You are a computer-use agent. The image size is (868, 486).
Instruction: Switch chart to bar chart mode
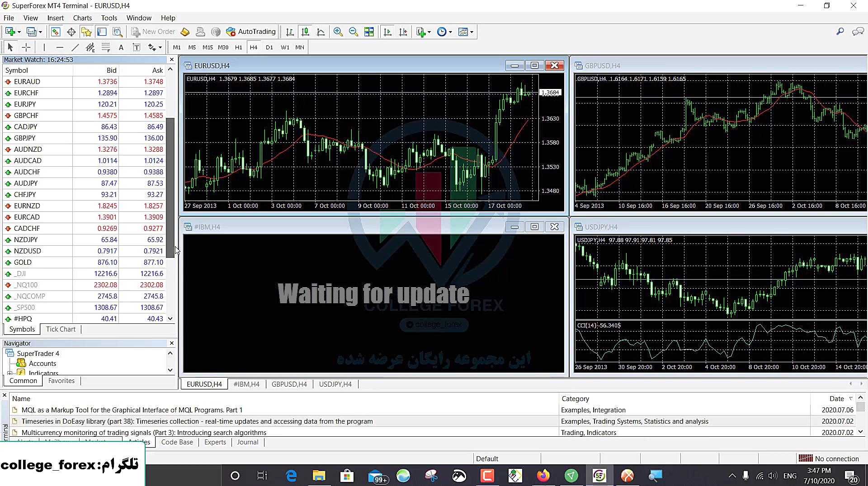[x=290, y=32]
